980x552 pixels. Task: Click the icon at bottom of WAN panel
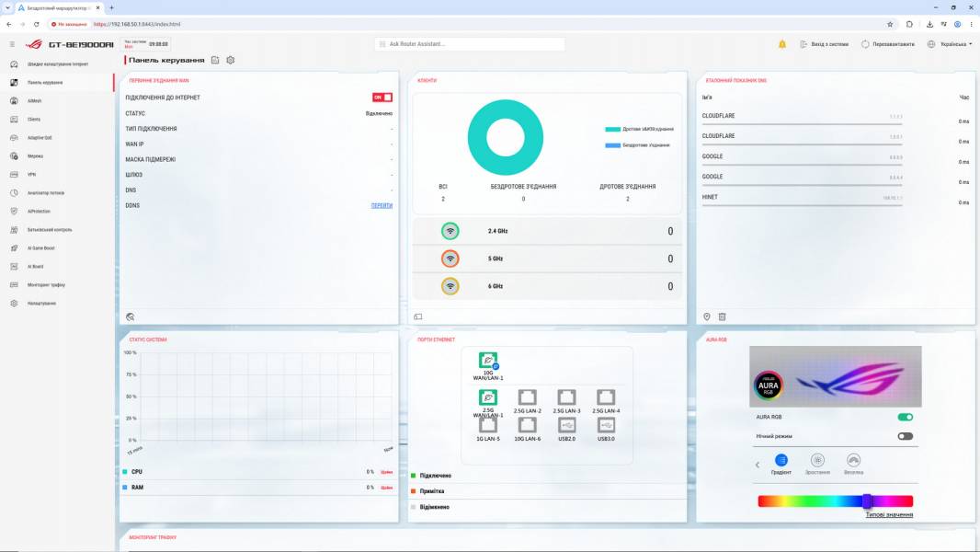[130, 317]
